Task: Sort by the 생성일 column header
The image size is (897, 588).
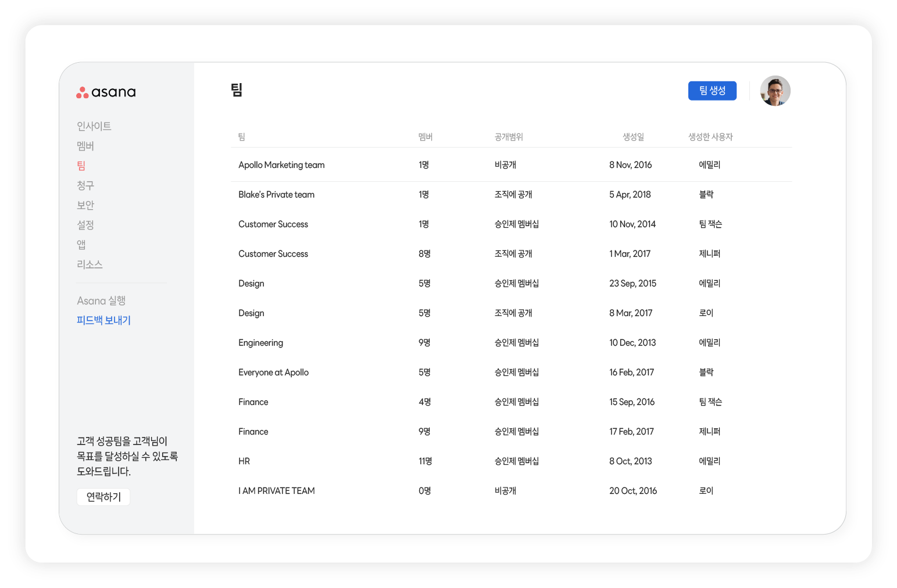Action: point(633,137)
